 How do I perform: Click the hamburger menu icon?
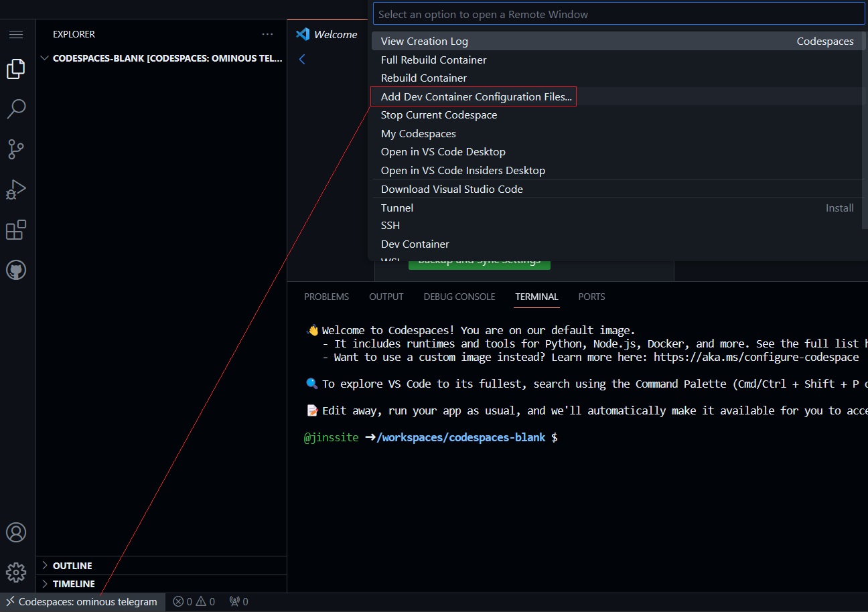(16, 34)
